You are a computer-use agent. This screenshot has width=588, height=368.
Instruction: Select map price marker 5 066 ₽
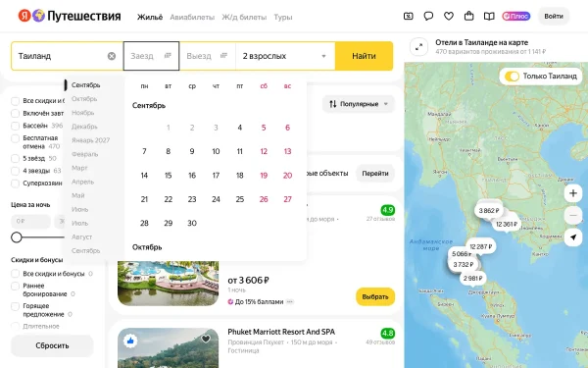tap(462, 253)
